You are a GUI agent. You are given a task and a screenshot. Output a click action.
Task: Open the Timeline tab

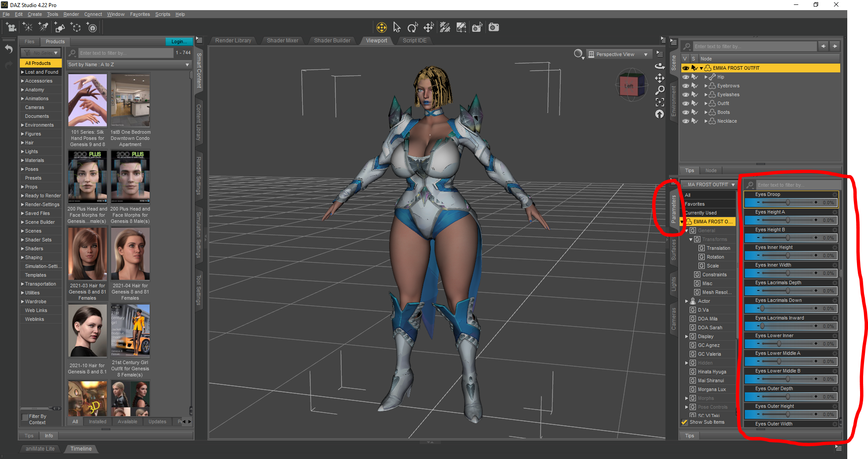81,449
